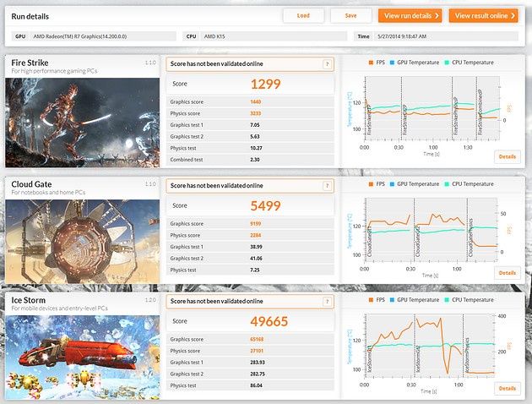Open Ice Storm graph Details
Viewport: 532px width, 404px height.
[508, 389]
